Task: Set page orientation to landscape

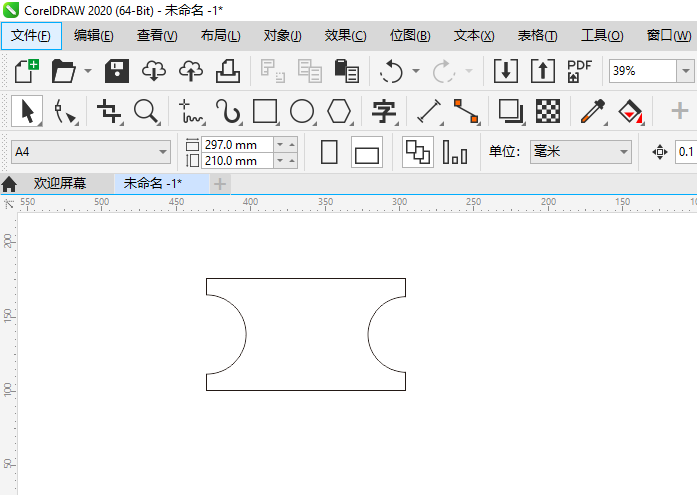Action: (367, 152)
